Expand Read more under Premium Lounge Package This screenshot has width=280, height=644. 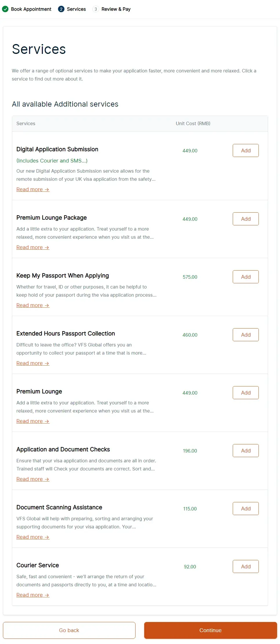pos(33,247)
